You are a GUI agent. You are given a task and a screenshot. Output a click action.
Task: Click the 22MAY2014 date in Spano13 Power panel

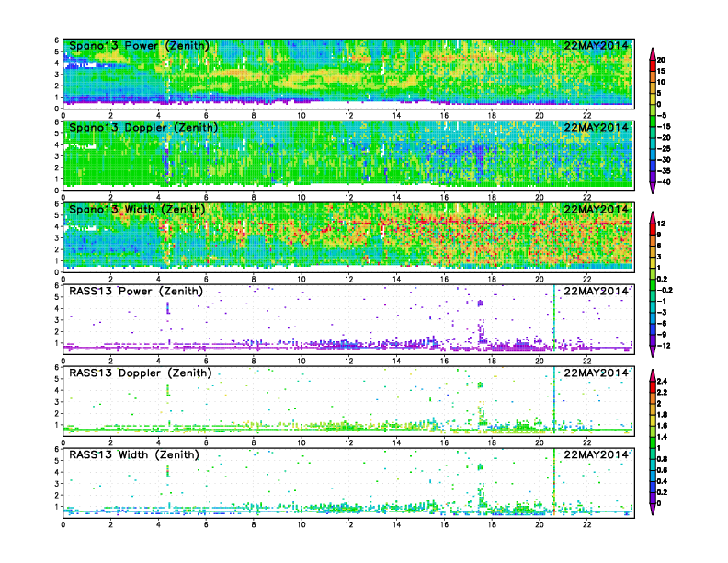pos(596,45)
